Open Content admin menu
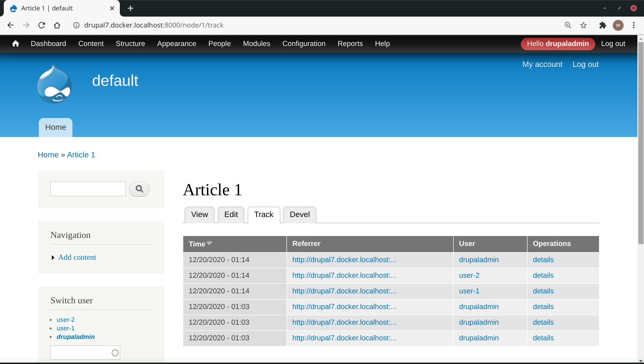 91,44
